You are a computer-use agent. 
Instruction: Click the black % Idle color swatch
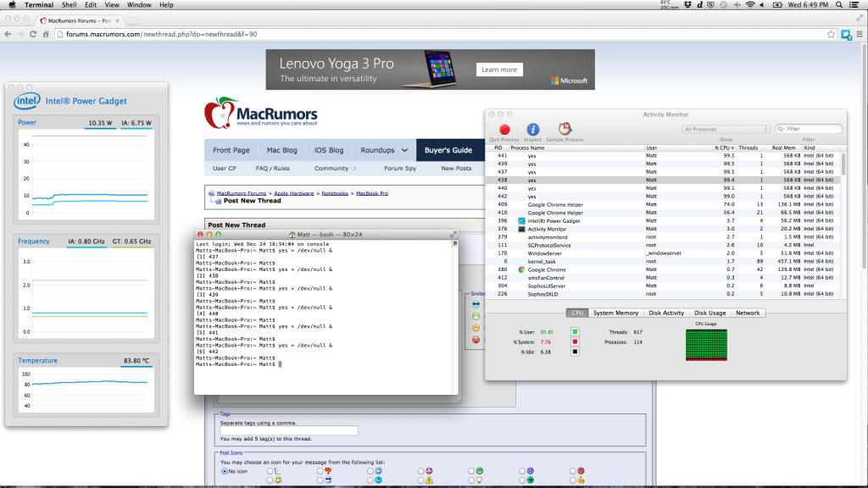point(575,352)
